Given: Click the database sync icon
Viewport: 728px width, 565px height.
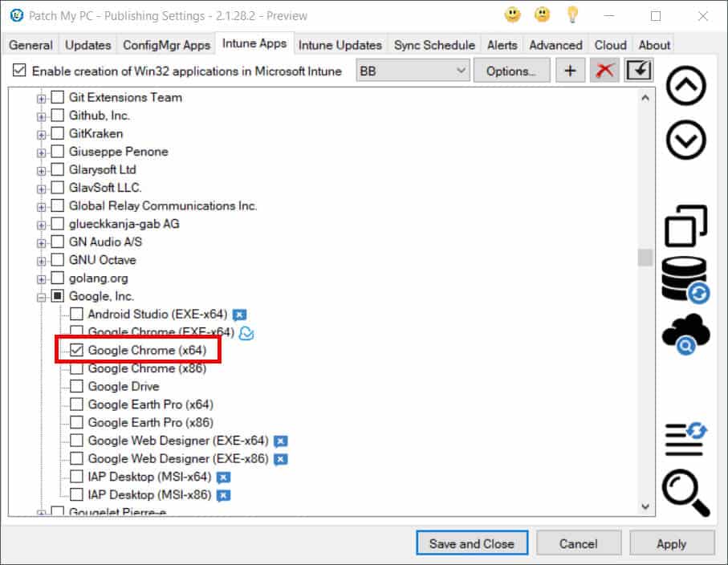Looking at the screenshot, I should coord(685,280).
